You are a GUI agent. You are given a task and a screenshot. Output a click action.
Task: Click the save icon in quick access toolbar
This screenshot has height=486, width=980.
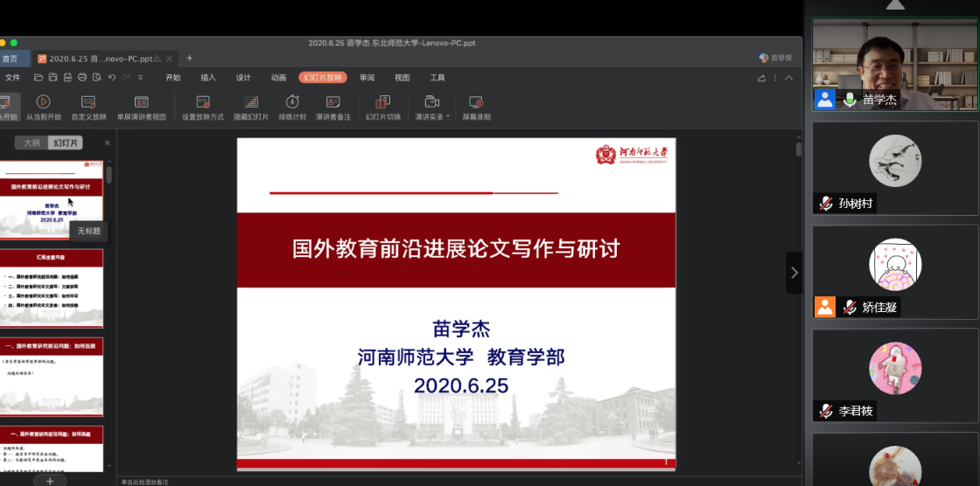click(53, 78)
